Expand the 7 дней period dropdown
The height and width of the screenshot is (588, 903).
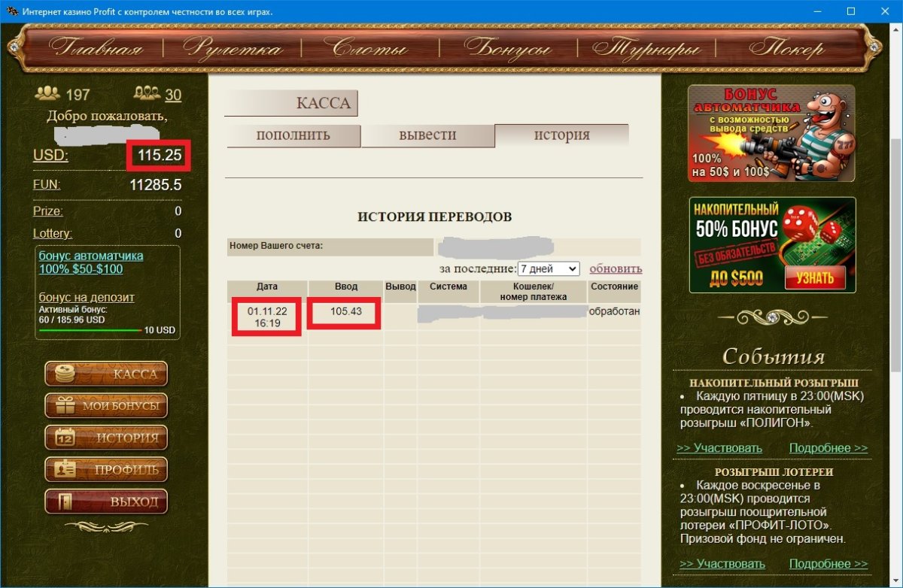click(548, 268)
